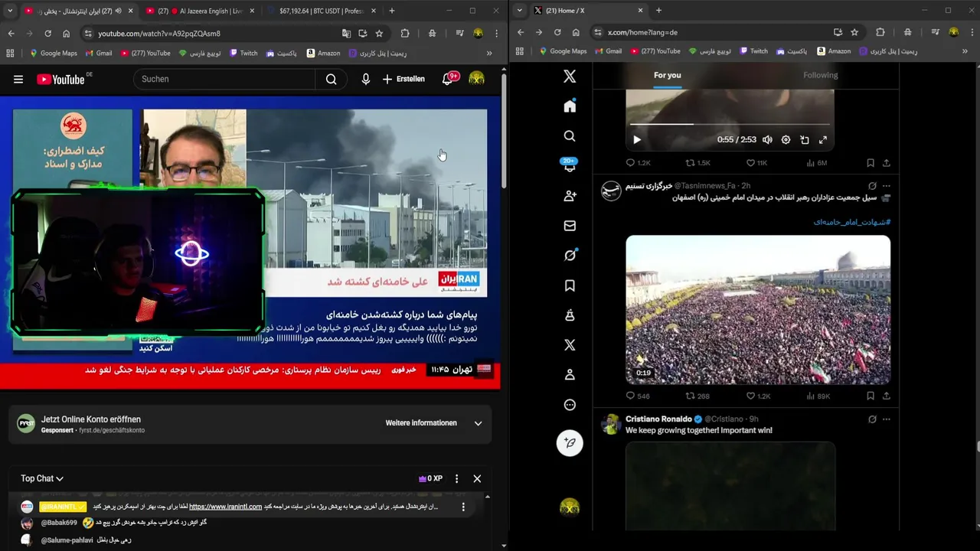This screenshot has height=551, width=980.
Task: Expand the Top Chat dropdown
Action: [42, 478]
